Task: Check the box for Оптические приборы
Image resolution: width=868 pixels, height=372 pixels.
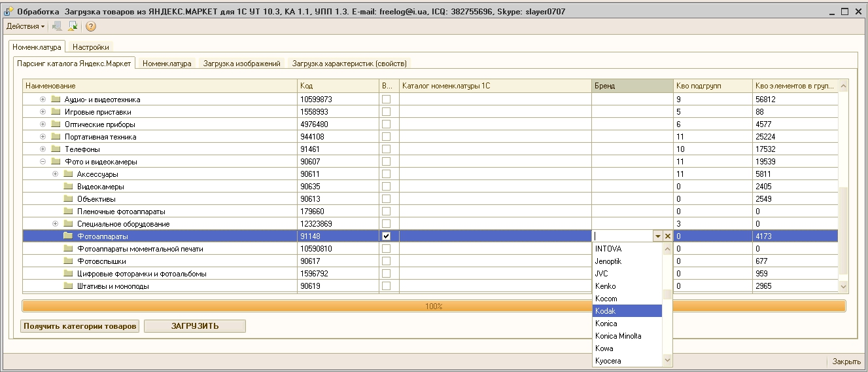Action: click(386, 124)
